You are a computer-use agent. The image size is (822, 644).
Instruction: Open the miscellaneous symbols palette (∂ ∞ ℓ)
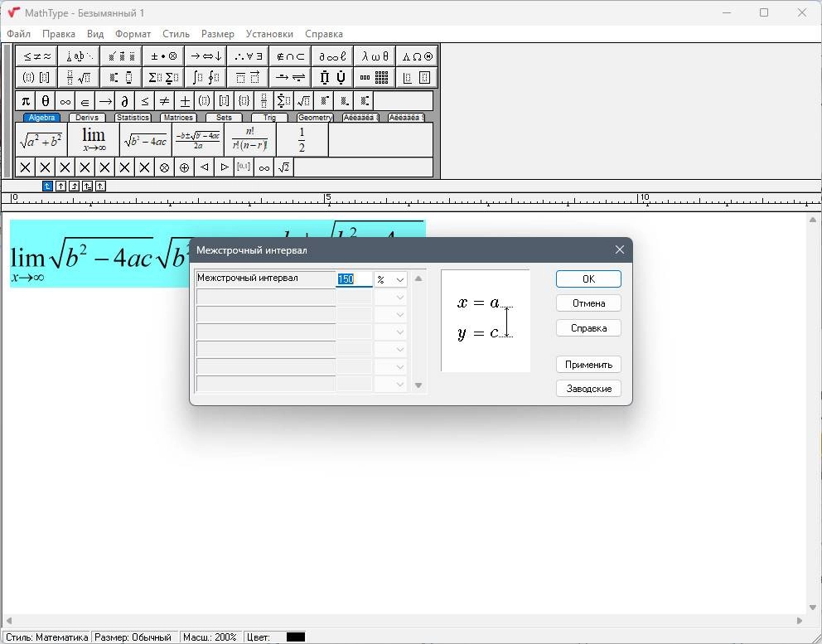tap(332, 56)
